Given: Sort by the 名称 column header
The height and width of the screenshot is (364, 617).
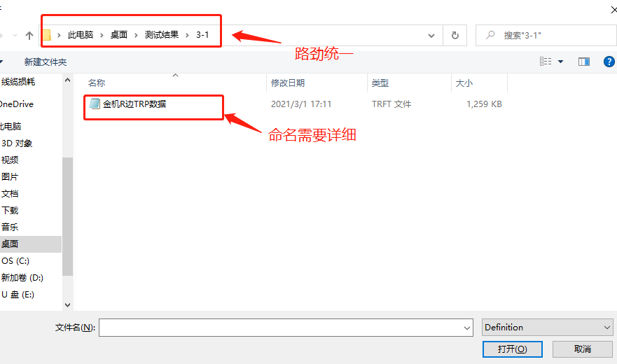Looking at the screenshot, I should click(x=97, y=83).
